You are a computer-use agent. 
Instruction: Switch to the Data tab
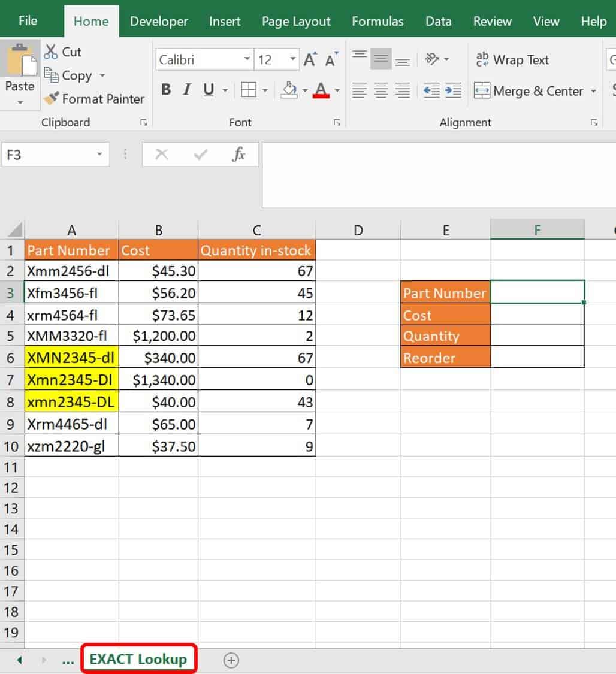click(x=438, y=21)
